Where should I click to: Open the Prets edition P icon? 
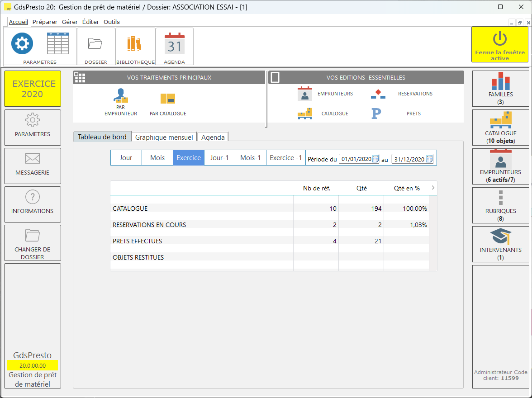(x=376, y=114)
